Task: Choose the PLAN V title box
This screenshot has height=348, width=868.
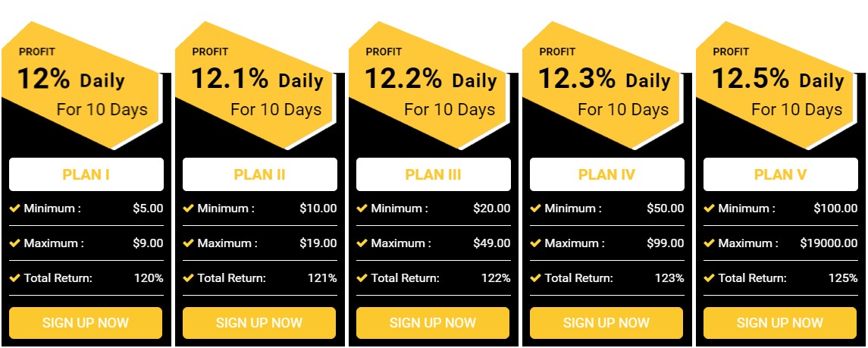Action: 781,174
